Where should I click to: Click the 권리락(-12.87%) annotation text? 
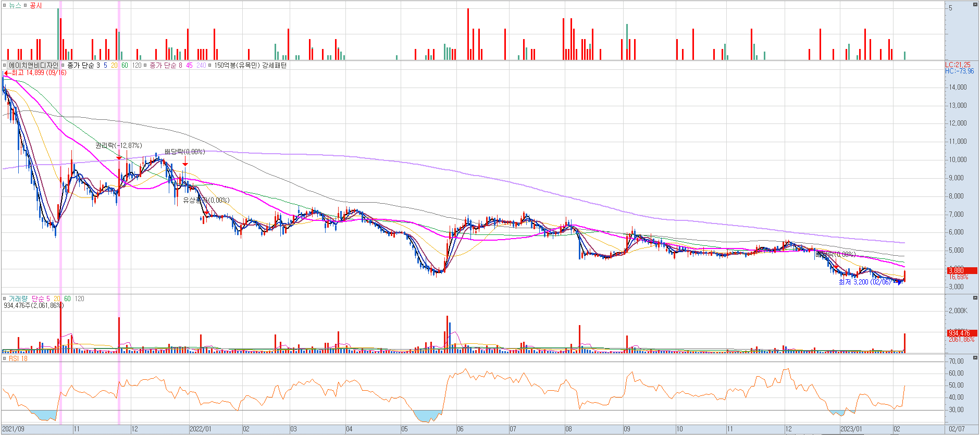pos(118,145)
